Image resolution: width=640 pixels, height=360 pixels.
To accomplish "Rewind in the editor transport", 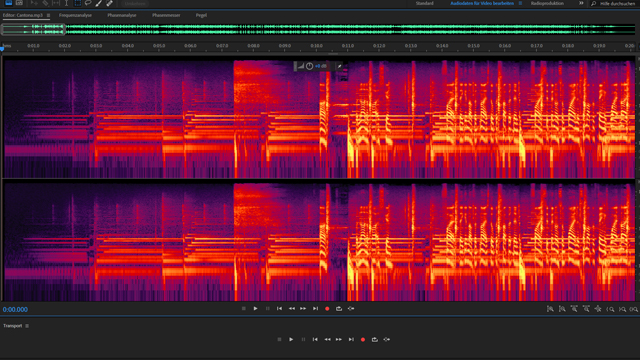I will pyautogui.click(x=291, y=309).
